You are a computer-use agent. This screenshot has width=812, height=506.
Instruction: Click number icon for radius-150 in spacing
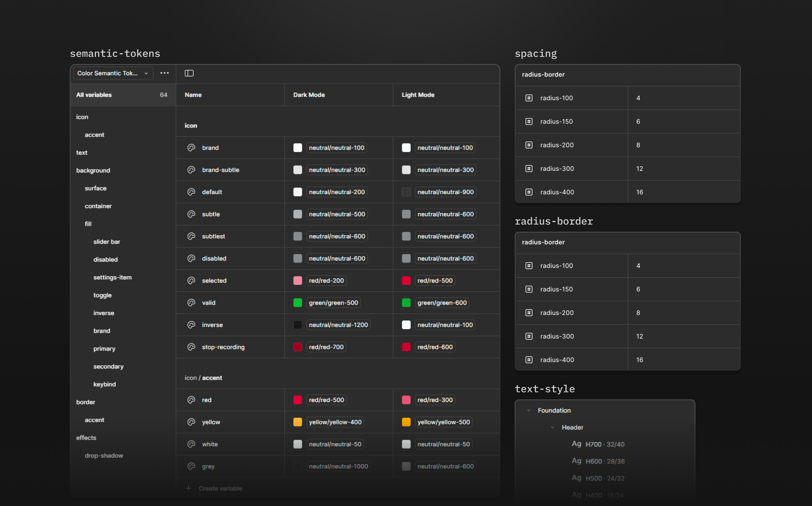click(x=529, y=121)
